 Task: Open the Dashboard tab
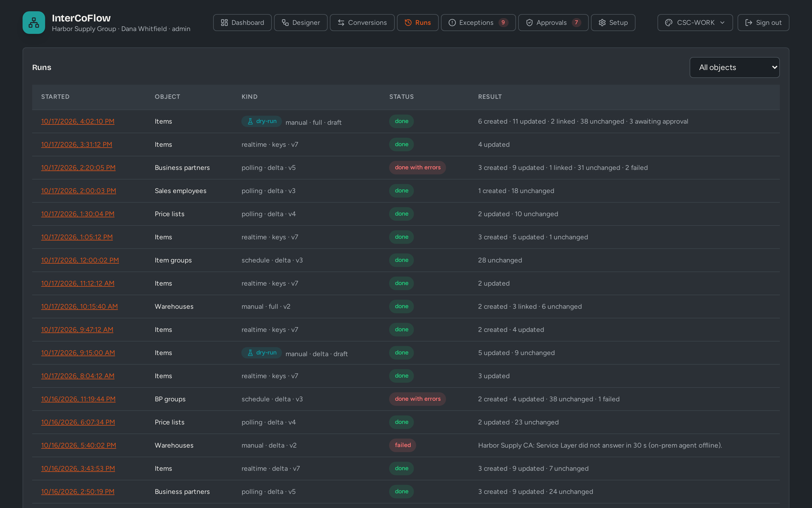click(x=242, y=23)
